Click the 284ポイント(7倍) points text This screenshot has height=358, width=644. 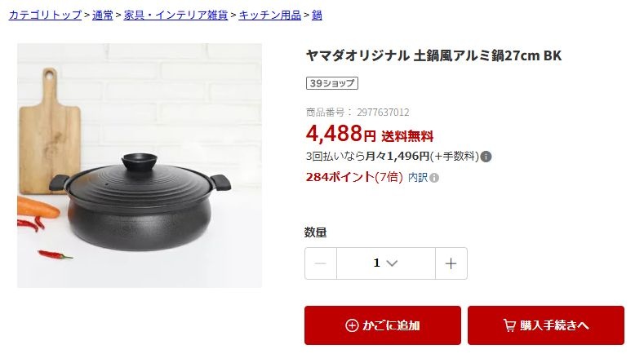[x=354, y=177]
